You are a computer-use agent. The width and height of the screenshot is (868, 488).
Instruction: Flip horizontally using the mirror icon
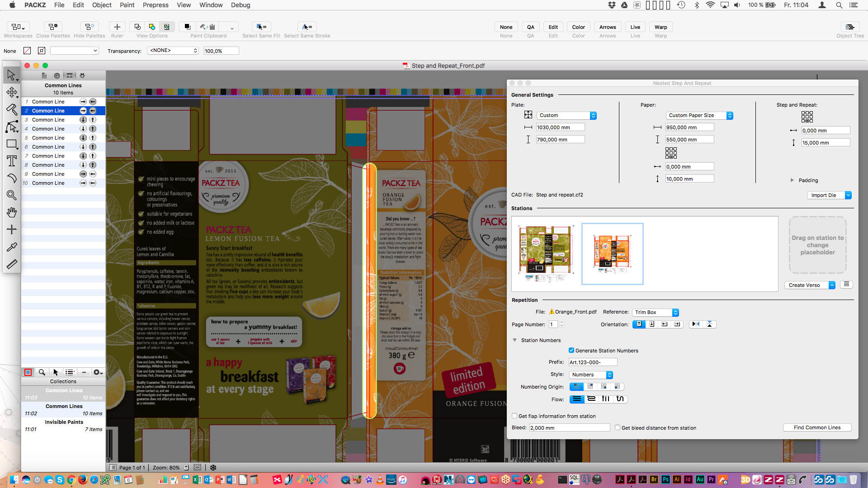(x=696, y=324)
